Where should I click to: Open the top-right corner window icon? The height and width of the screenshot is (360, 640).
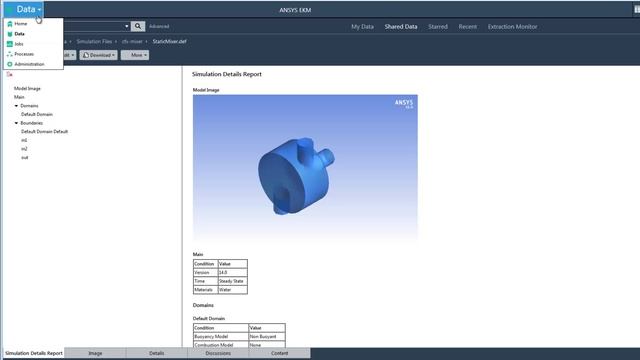[637, 10]
